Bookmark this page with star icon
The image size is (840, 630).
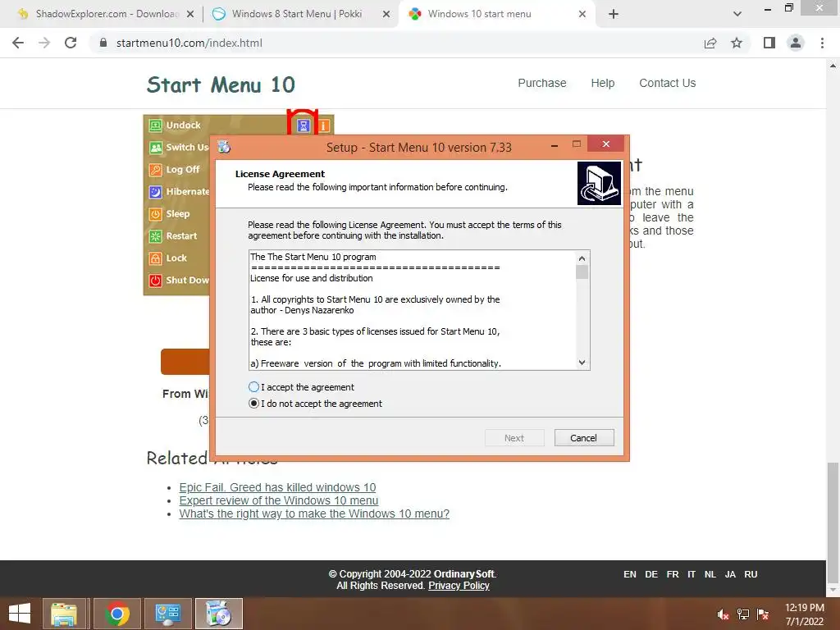737,43
